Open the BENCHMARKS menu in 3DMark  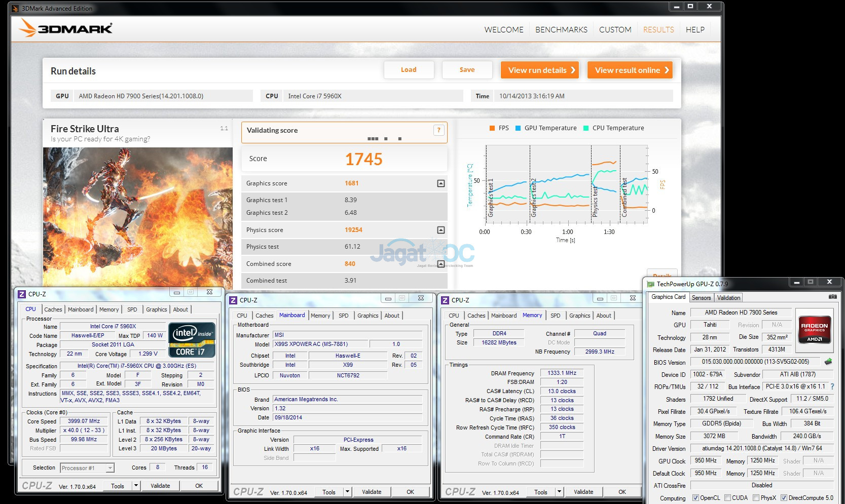(561, 30)
